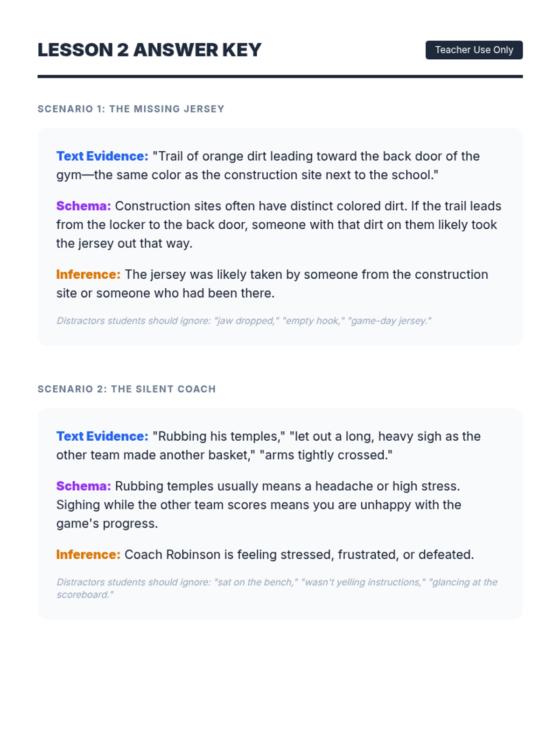The image size is (560, 747).
Task: Click the Inference label in Scenario 1
Action: 88,275
